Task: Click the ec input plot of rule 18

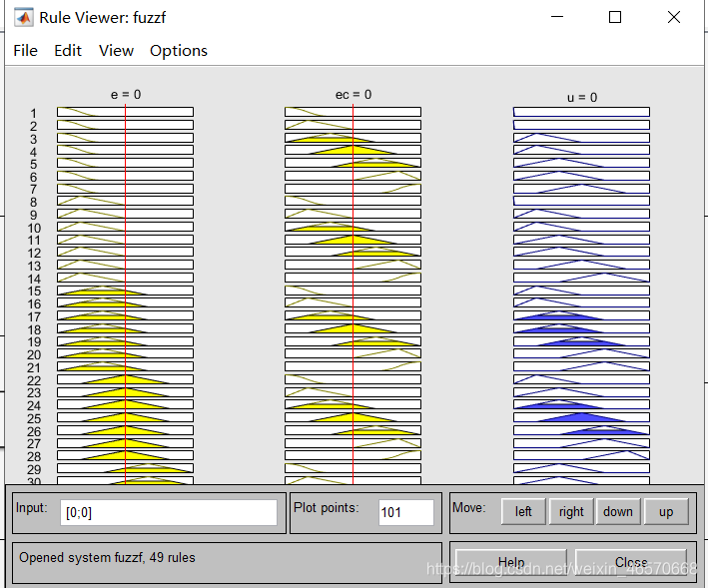Action: 354,328
